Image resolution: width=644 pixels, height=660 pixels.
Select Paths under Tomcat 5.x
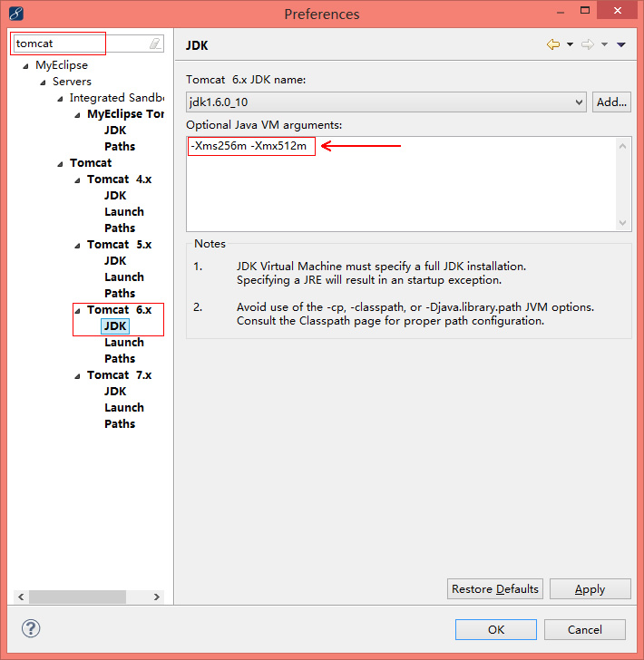pos(120,294)
